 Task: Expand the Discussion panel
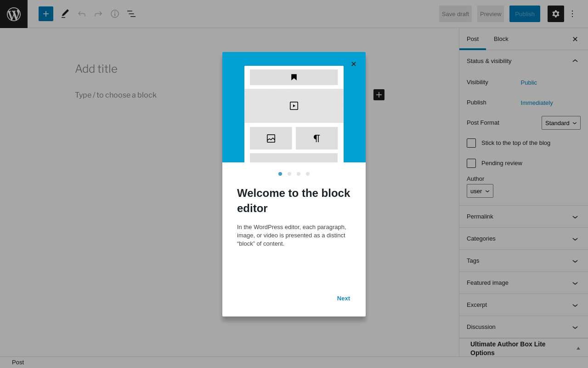point(524,327)
